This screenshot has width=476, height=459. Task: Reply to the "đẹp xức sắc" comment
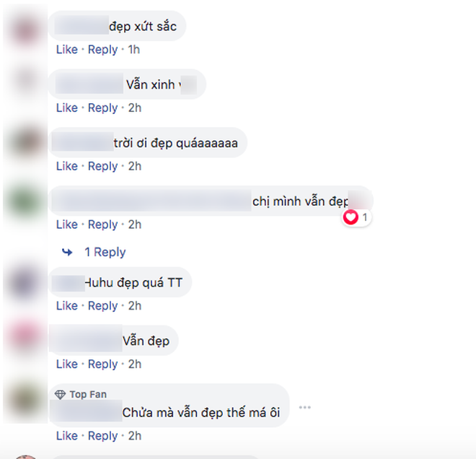coord(102,50)
